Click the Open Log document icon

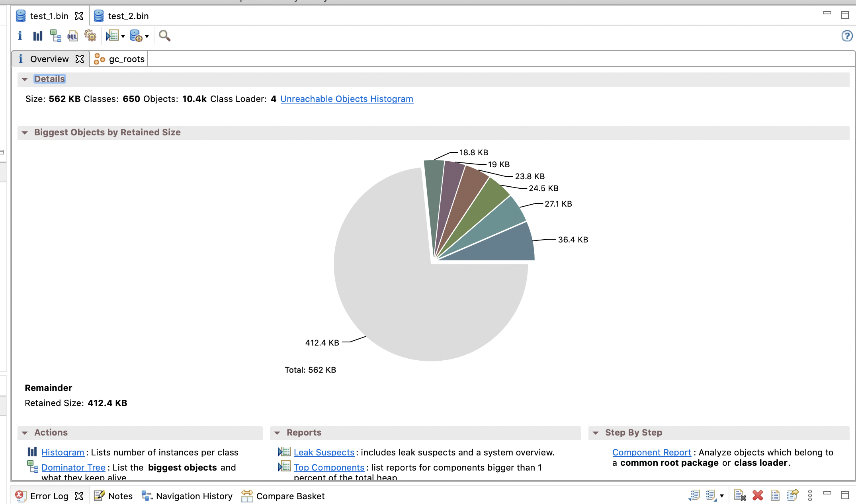775,495
